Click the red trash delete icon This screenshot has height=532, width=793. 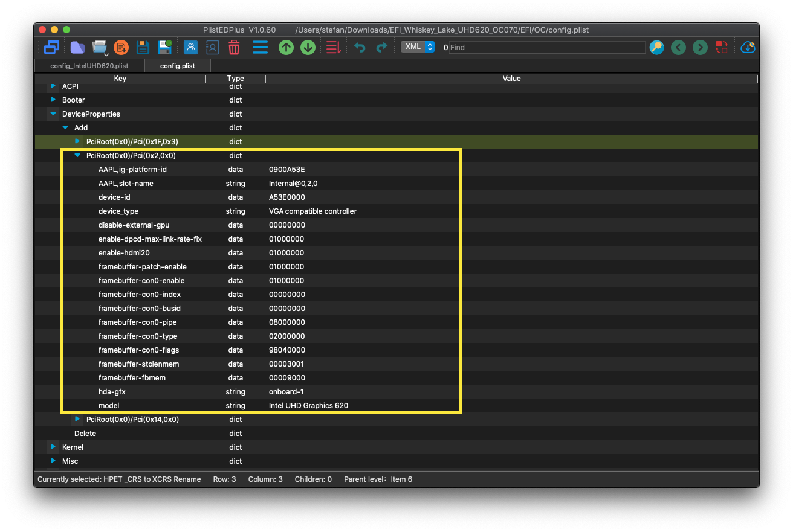pos(234,47)
